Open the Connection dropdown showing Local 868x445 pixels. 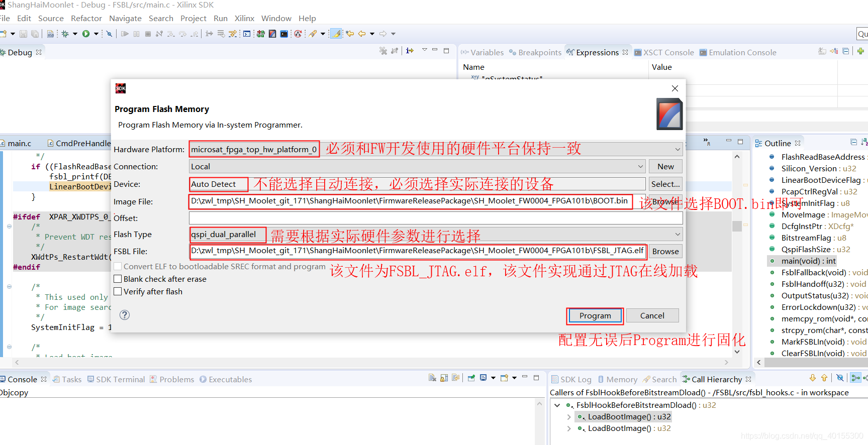tap(640, 166)
